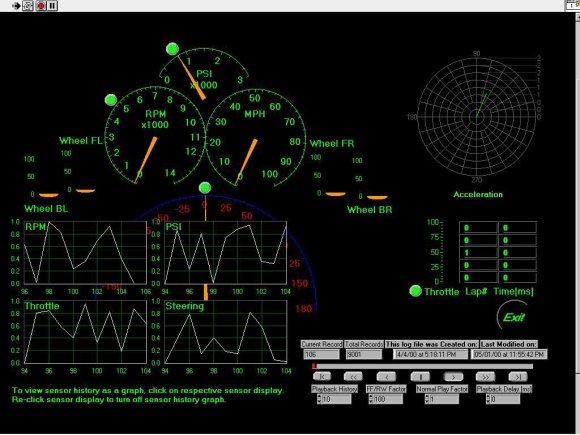
Task: Click the Playback History value field
Action: point(337,399)
